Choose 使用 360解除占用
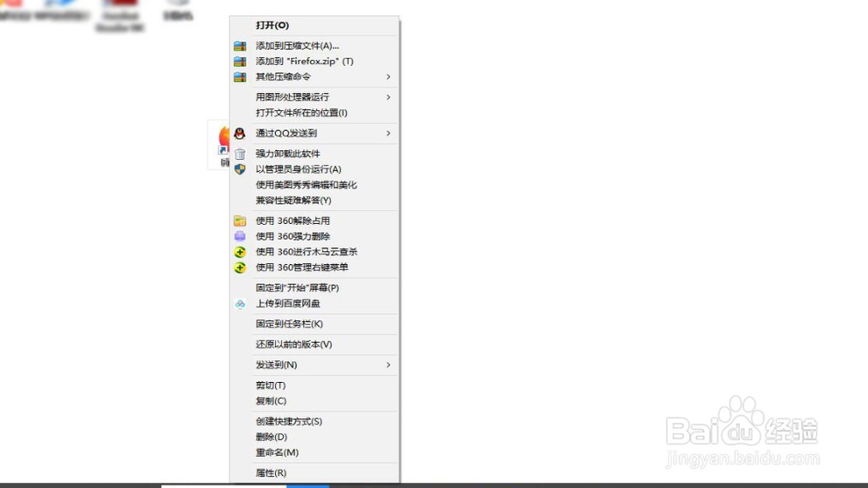The height and width of the screenshot is (488, 868). pyautogui.click(x=314, y=221)
